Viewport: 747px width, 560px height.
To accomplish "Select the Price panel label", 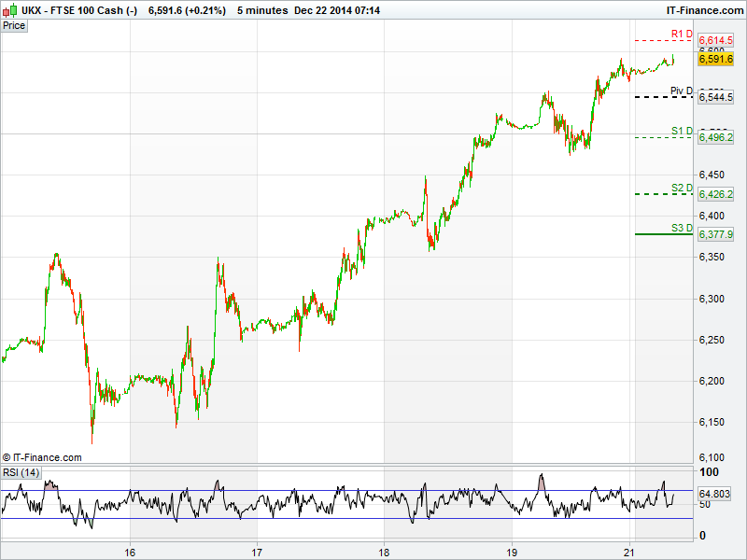I will [14, 25].
